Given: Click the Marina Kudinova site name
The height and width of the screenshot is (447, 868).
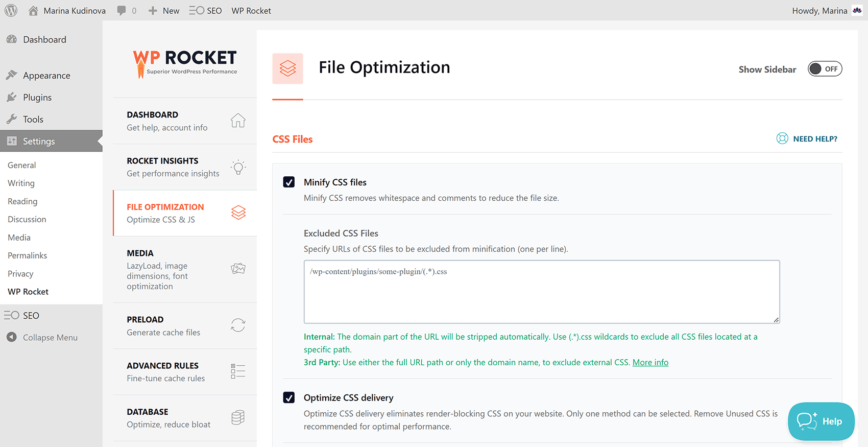Looking at the screenshot, I should [75, 11].
